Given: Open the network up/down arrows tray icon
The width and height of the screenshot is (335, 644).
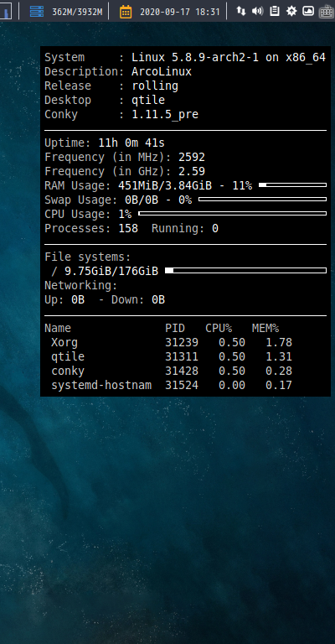Looking at the screenshot, I should coord(241,11).
